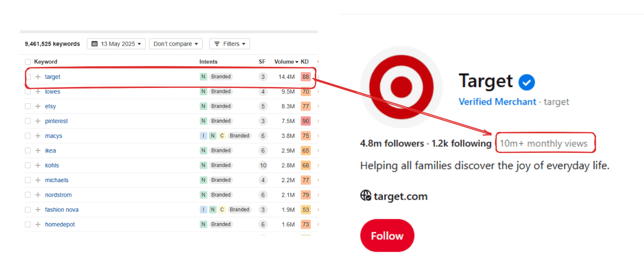
Task: Add the ikea keyword with its plus icon
Action: point(38,150)
